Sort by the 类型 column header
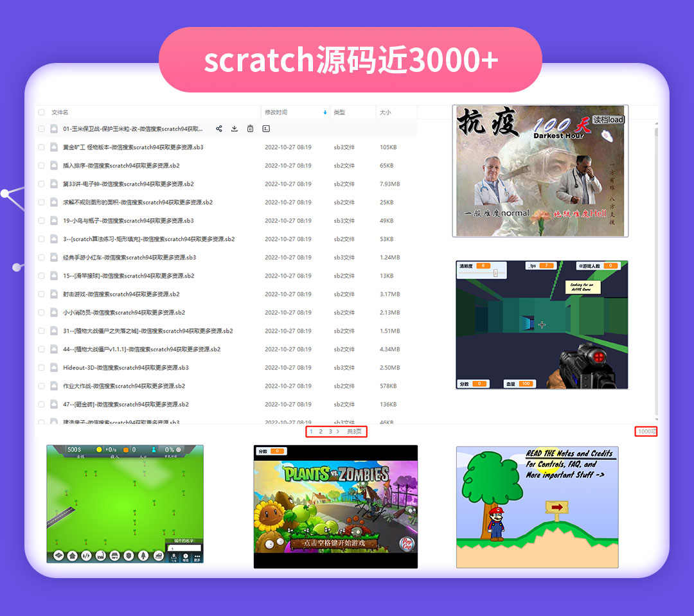The height and width of the screenshot is (616, 694). click(x=339, y=112)
